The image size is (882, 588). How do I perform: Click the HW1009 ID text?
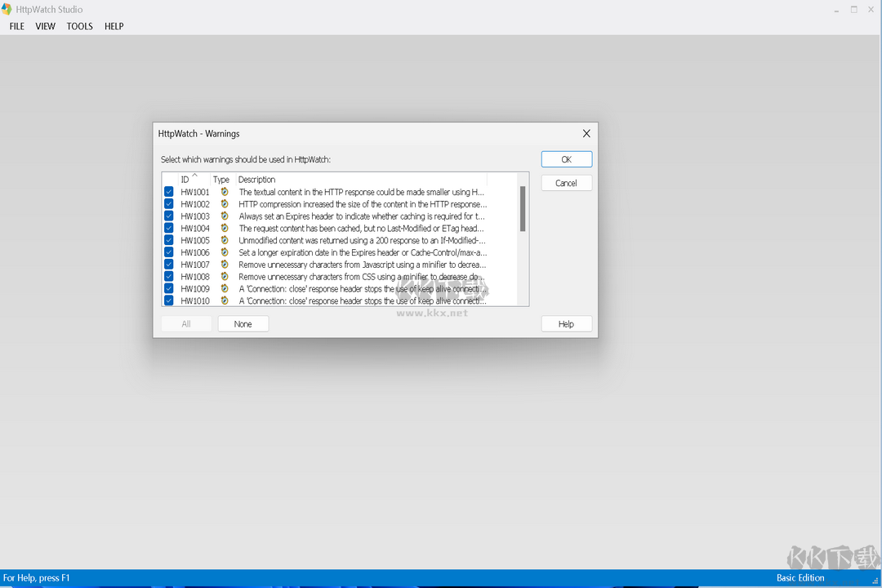(x=195, y=288)
